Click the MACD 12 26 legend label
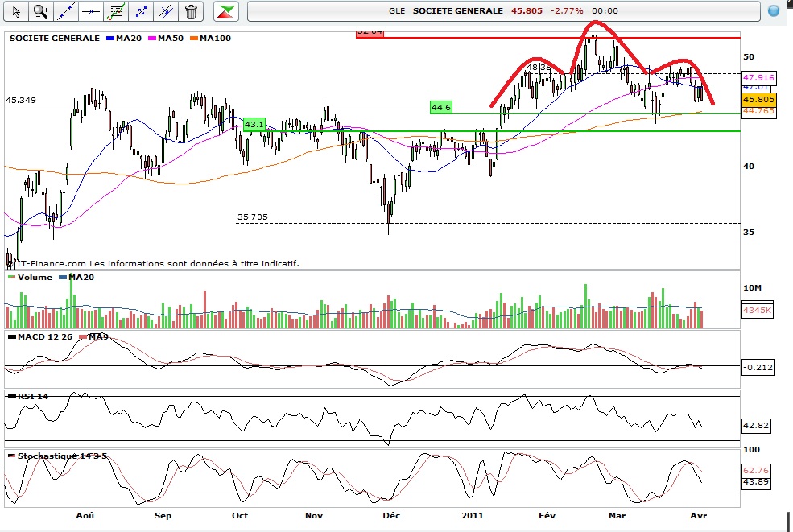 (x=44, y=336)
